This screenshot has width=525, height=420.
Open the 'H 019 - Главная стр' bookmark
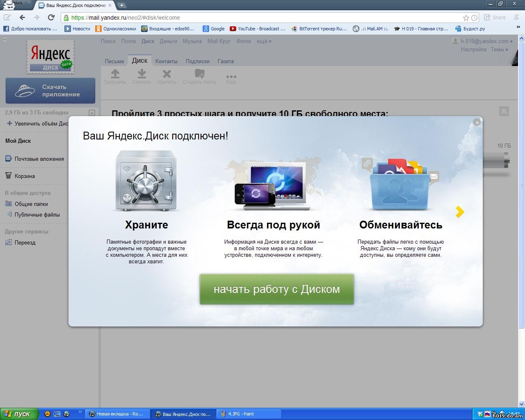point(421,29)
